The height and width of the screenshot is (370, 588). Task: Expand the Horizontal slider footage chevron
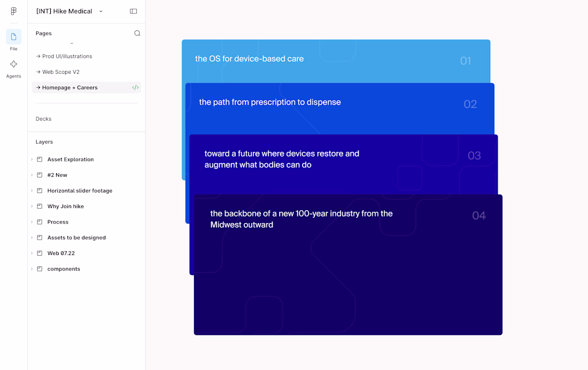[32, 191]
